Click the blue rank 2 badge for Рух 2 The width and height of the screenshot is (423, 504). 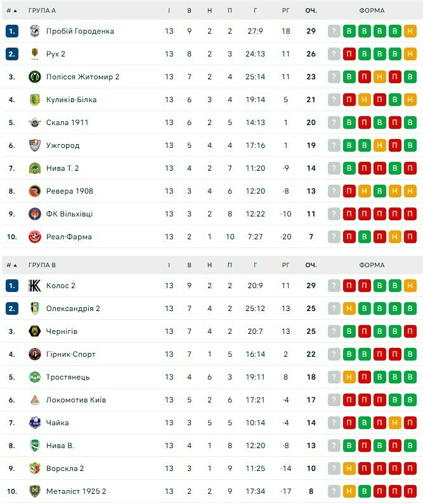click(12, 54)
